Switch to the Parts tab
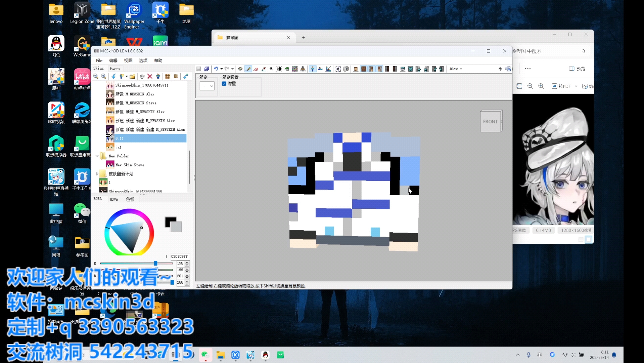Image resolution: width=644 pixels, height=363 pixels. point(115,69)
